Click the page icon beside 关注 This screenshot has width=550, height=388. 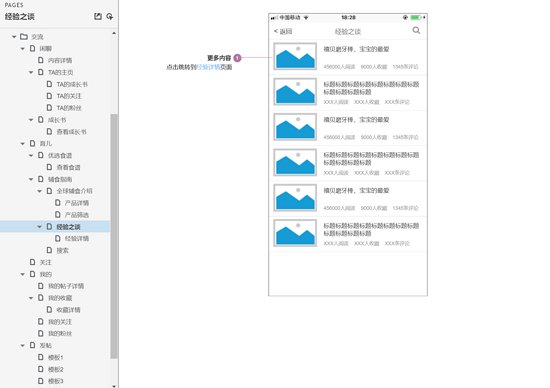click(32, 262)
